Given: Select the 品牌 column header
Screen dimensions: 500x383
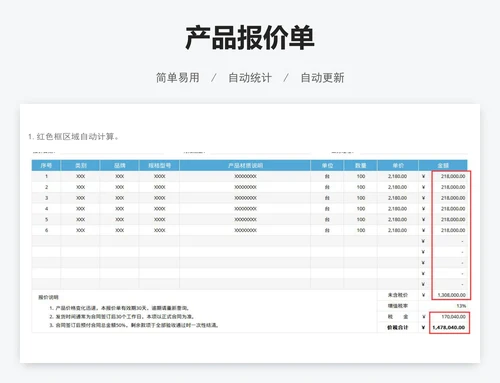Looking at the screenshot, I should coord(119,165).
